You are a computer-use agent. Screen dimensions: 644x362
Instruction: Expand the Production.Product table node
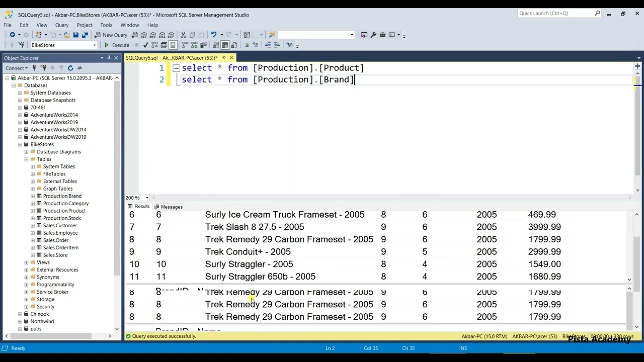pyautogui.click(x=33, y=211)
